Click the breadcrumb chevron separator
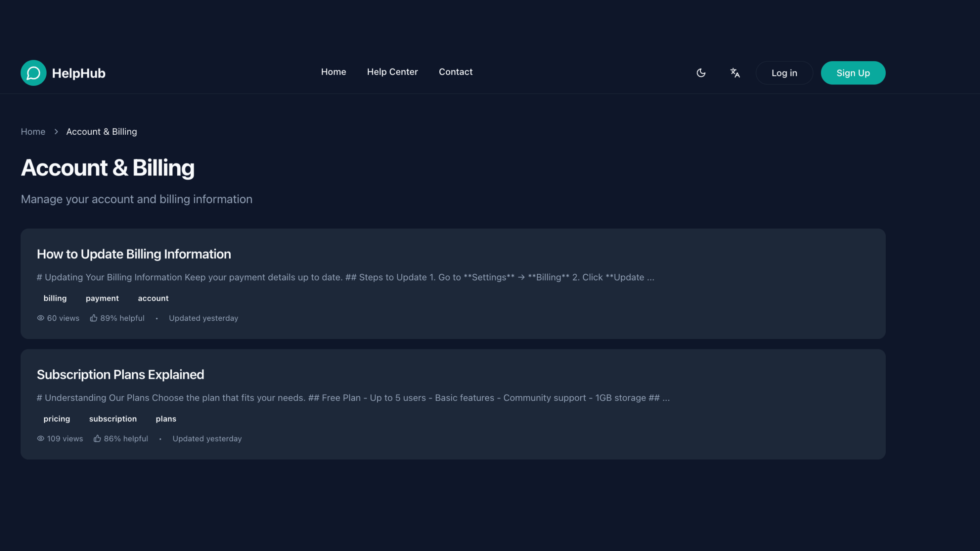Screen dimensions: 980x551 pos(56,131)
